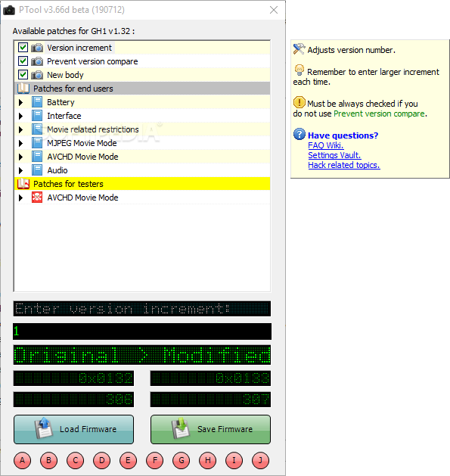
Task: Open the FAQ Wiki link
Action: pyautogui.click(x=326, y=145)
